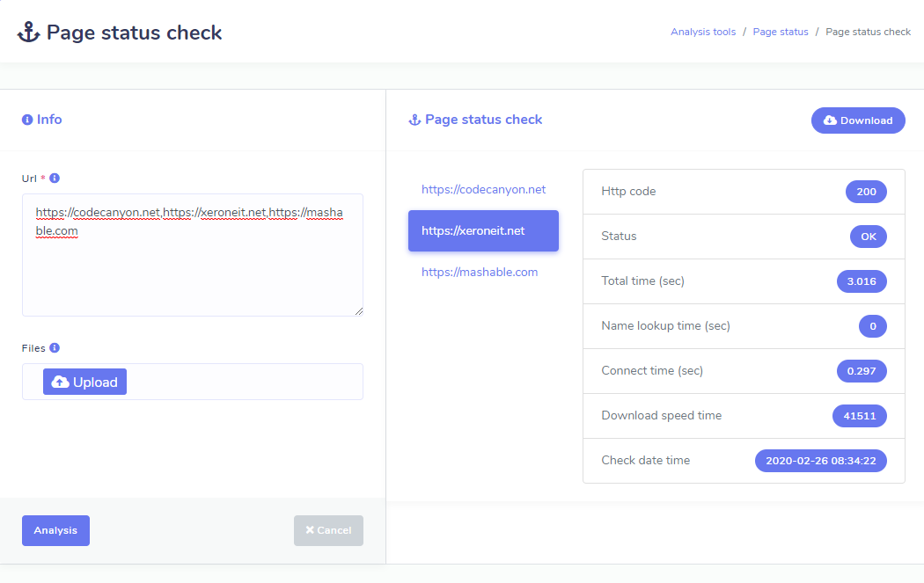Select the https://codecanyon.net result tab
The image size is (924, 583).
483,189
